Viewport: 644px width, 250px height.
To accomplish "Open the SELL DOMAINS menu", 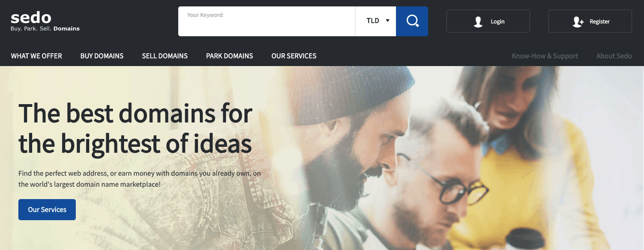I will click(165, 56).
